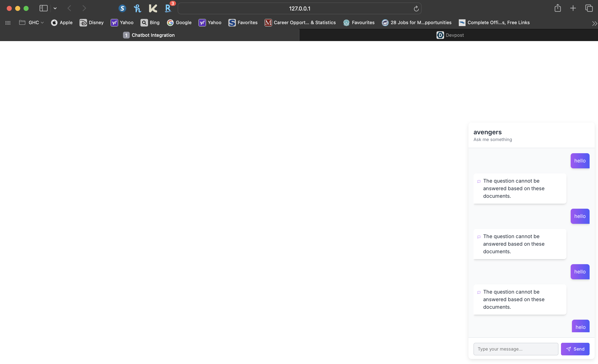Open the Google bookmark
Viewport: 598px width, 364px height.
point(179,22)
